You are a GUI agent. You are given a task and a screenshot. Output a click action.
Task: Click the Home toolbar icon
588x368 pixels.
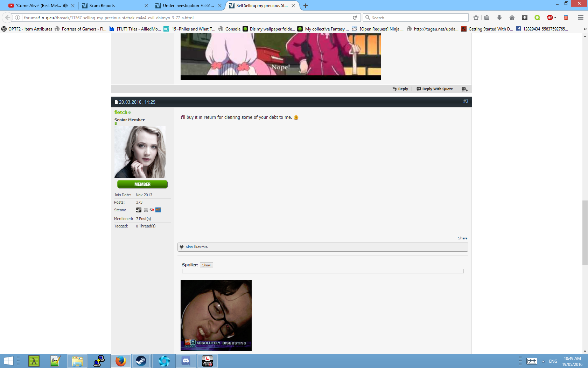point(512,18)
